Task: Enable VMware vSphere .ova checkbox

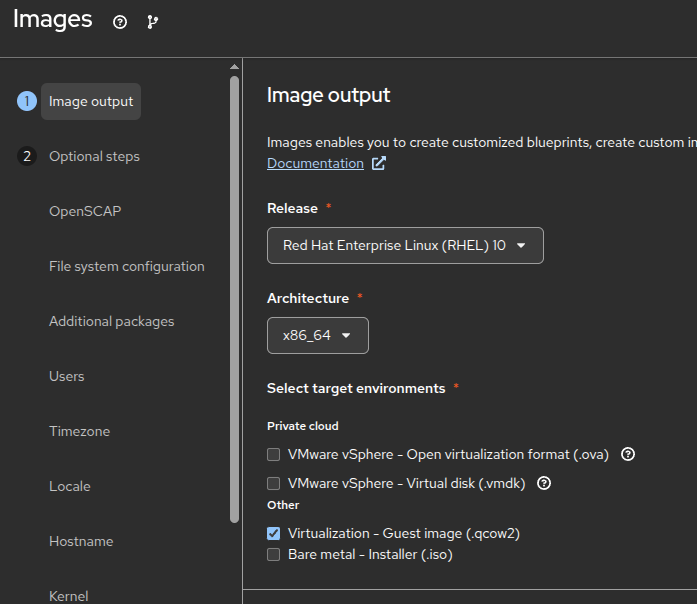Action: pos(274,454)
